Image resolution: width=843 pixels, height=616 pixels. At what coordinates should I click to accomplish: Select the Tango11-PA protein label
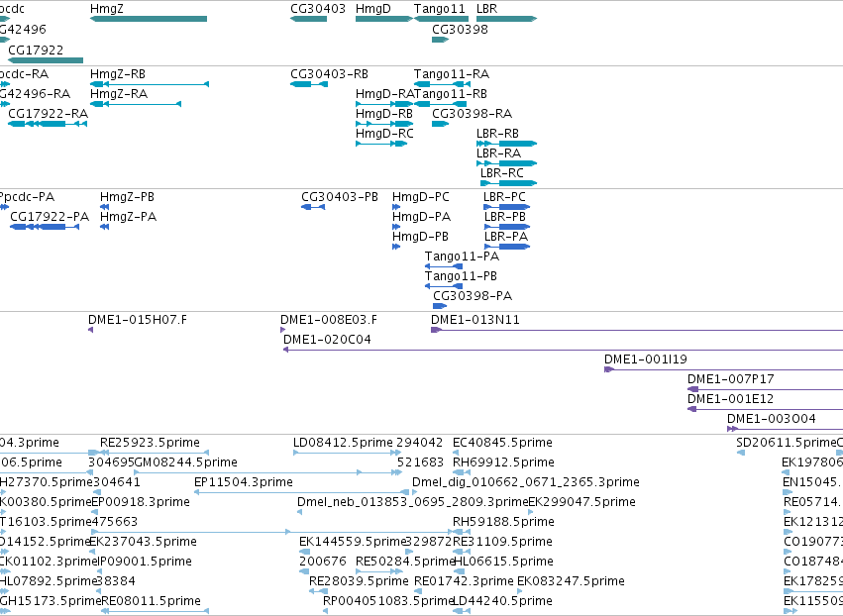click(x=462, y=257)
